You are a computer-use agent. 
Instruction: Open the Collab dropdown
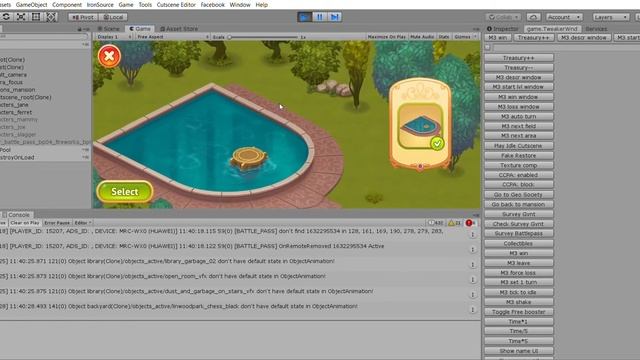click(x=503, y=17)
